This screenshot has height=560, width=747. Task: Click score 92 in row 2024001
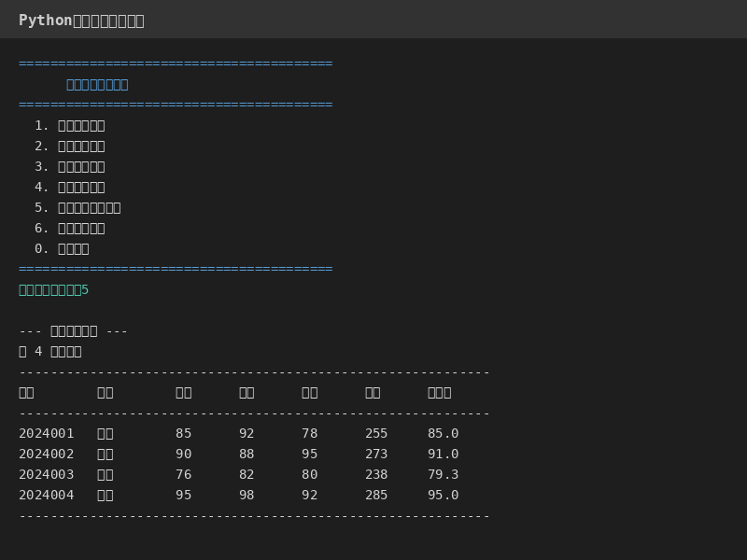click(247, 433)
